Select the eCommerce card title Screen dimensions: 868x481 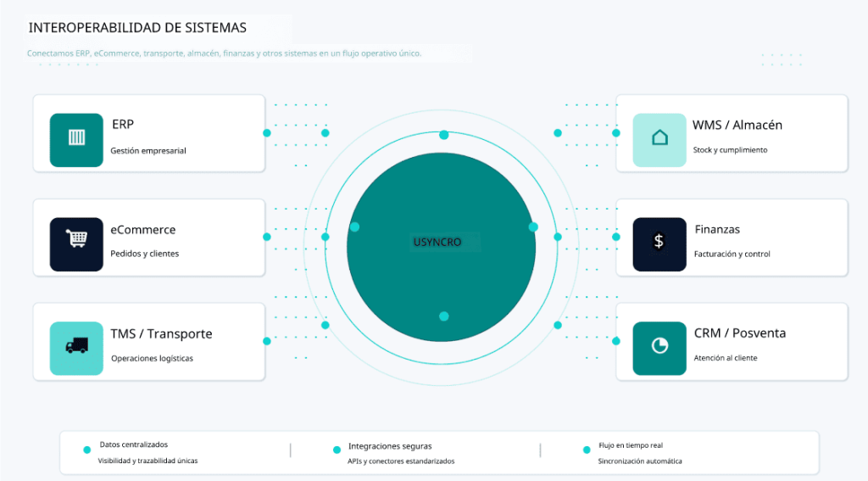(142, 229)
